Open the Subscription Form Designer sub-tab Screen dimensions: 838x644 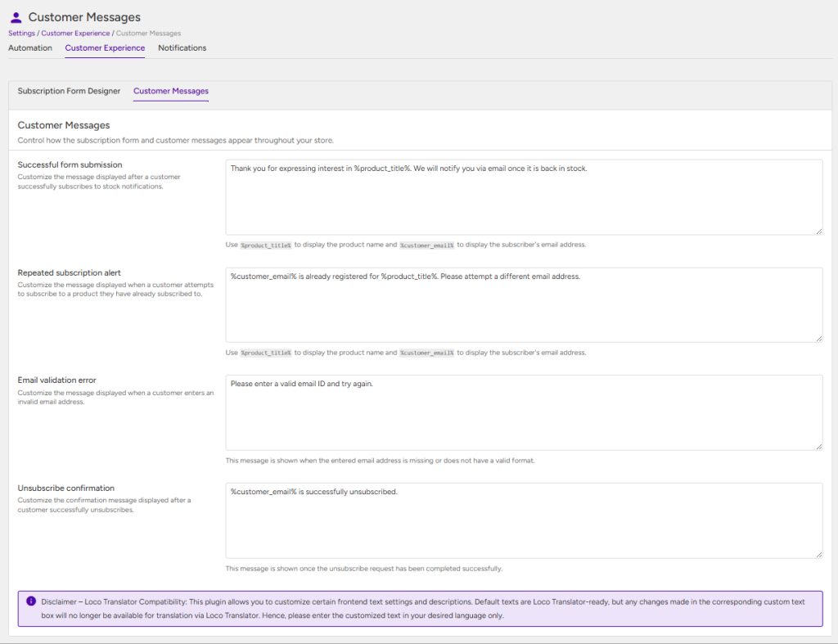(x=69, y=91)
